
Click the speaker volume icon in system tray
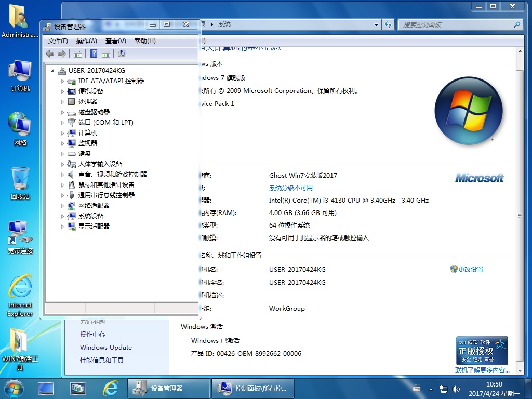pyautogui.click(x=456, y=389)
